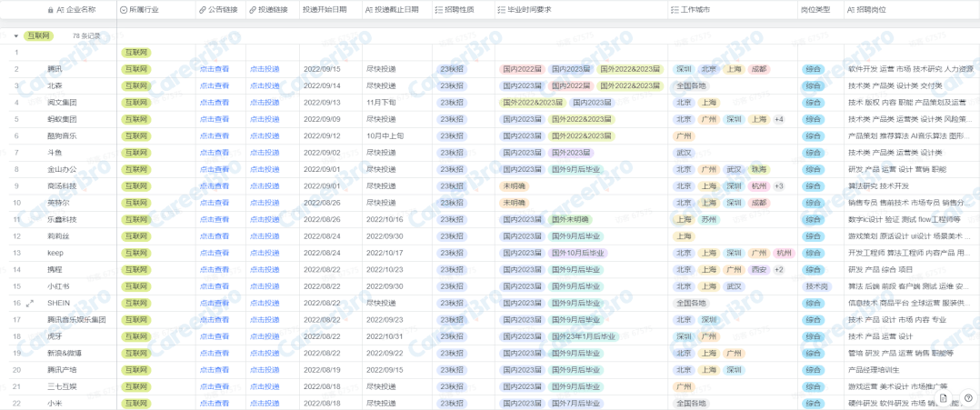Click the 珠海 city tag for 金山办公
The width and height of the screenshot is (980, 410).
coord(759,169)
